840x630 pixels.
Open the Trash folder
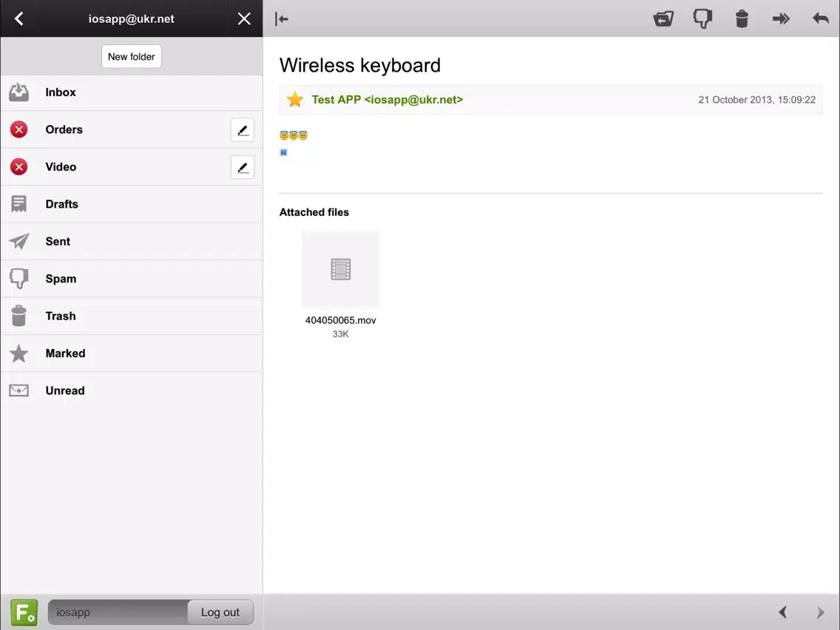(132, 316)
